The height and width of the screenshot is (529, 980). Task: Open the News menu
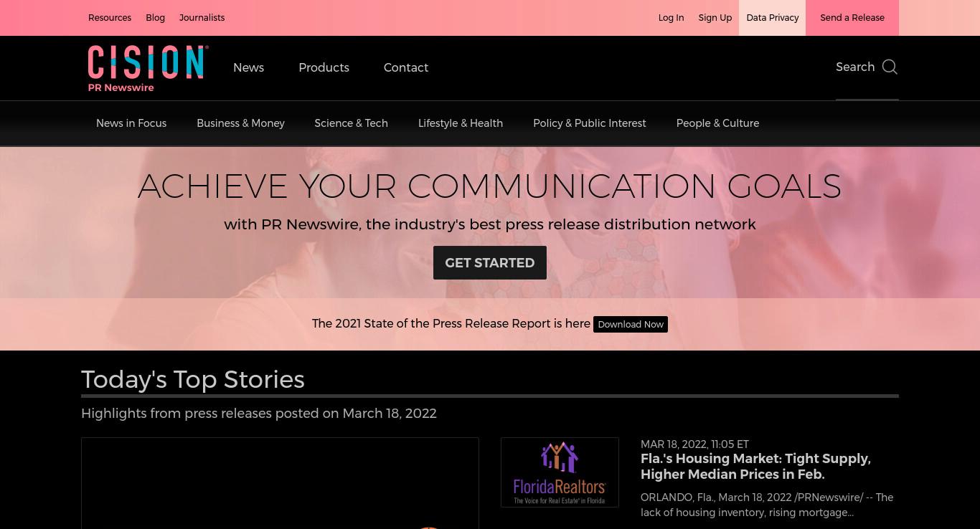coord(248,67)
